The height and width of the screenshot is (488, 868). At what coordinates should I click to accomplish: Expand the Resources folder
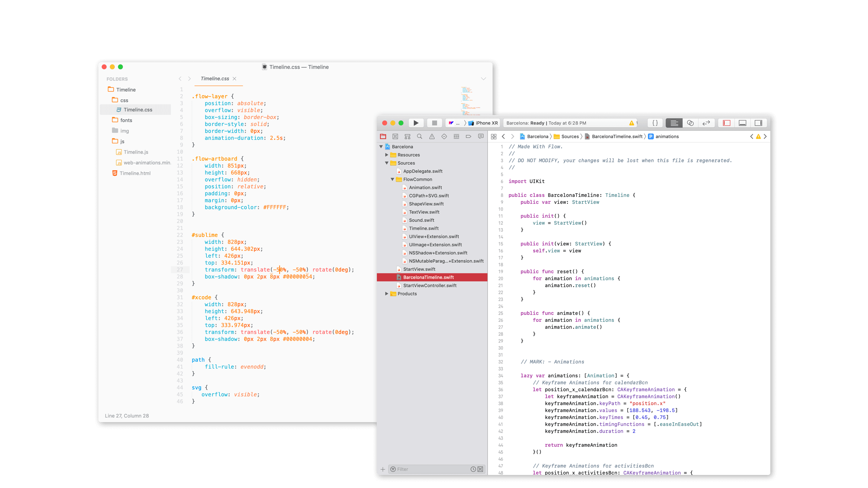click(387, 155)
